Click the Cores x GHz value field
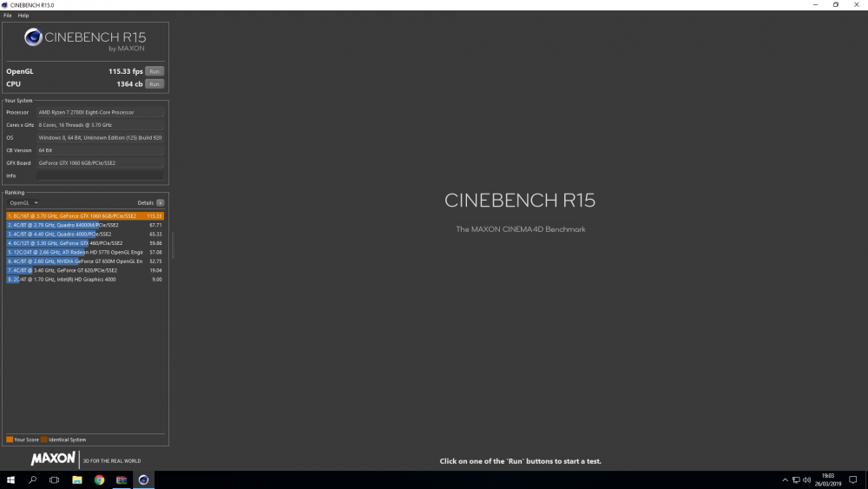Viewport: 868px width, 489px height. click(100, 125)
